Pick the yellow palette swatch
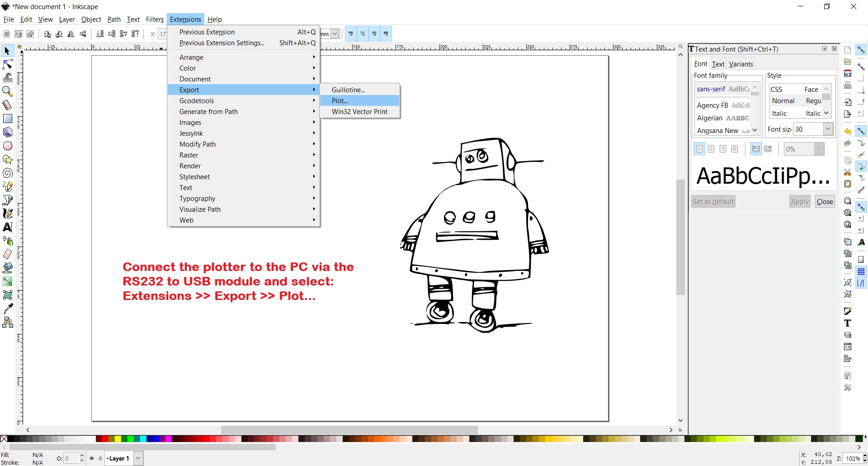The width and height of the screenshot is (868, 466). (x=118, y=439)
